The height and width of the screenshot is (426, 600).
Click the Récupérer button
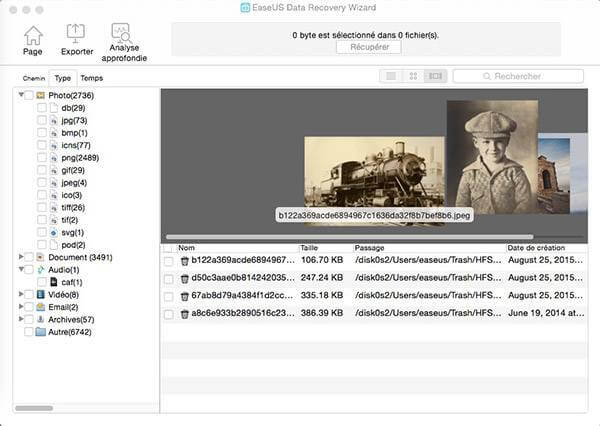(369, 47)
